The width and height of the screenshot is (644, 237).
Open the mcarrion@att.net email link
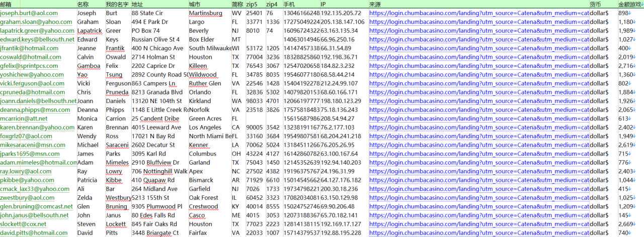tap(24, 118)
